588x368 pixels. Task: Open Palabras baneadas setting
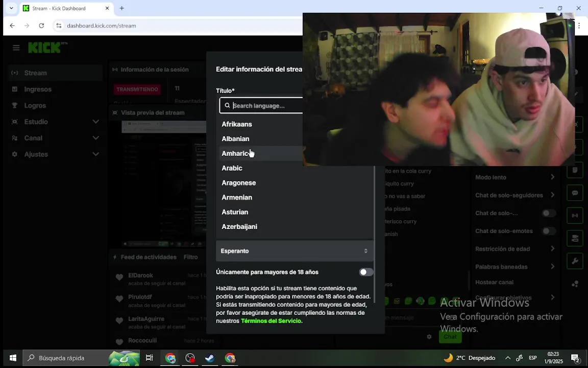click(x=514, y=267)
